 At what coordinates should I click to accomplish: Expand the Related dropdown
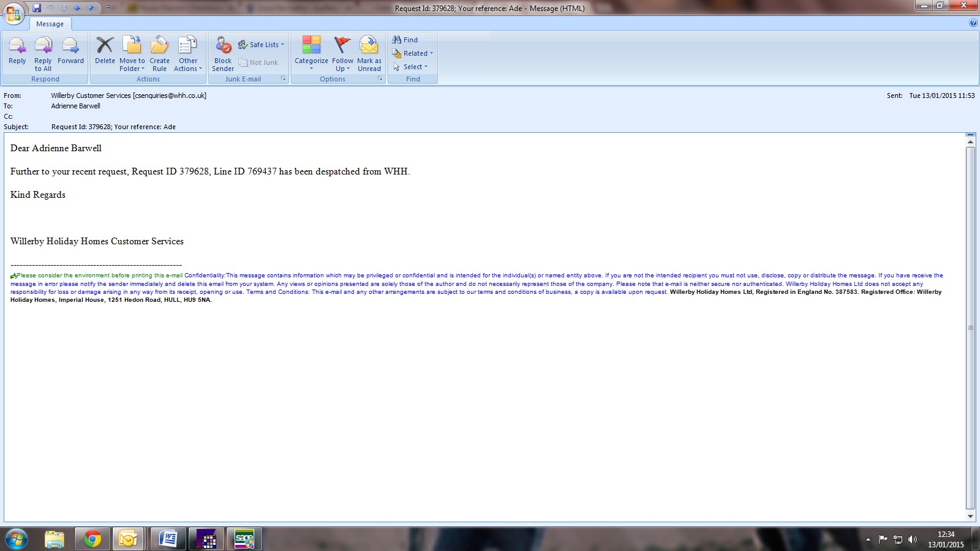(413, 53)
